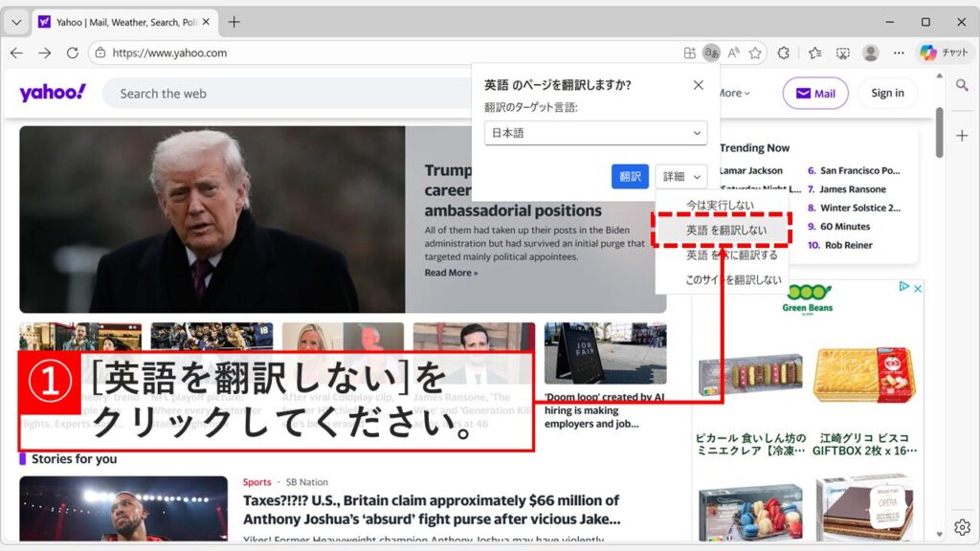Image resolution: width=980 pixels, height=551 pixels.
Task: Open Collections from the toolbar
Action: (x=813, y=53)
